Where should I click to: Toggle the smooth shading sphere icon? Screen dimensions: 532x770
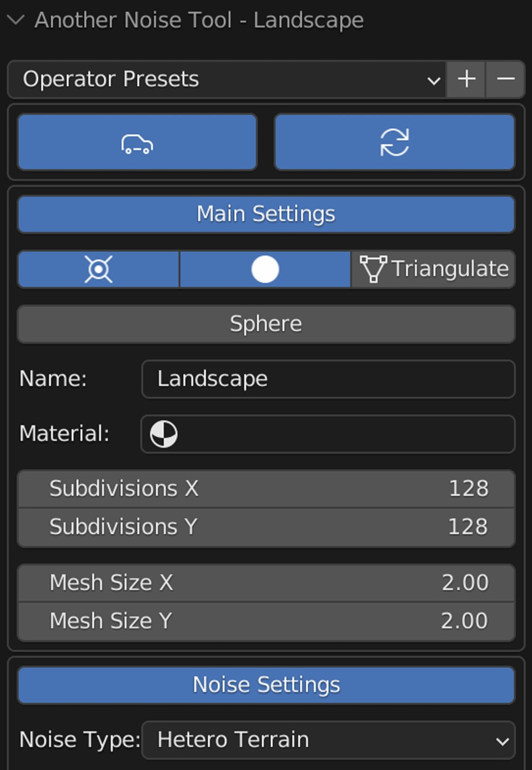coord(265,269)
